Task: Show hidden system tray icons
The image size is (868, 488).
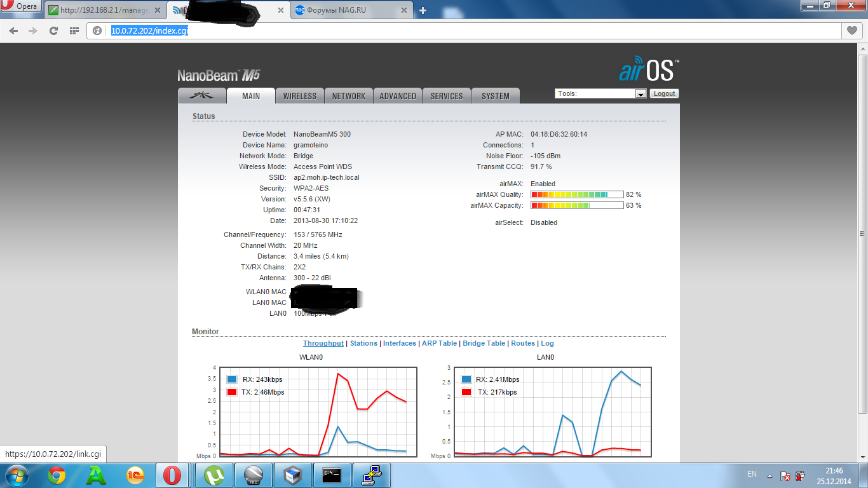Action: point(770,475)
